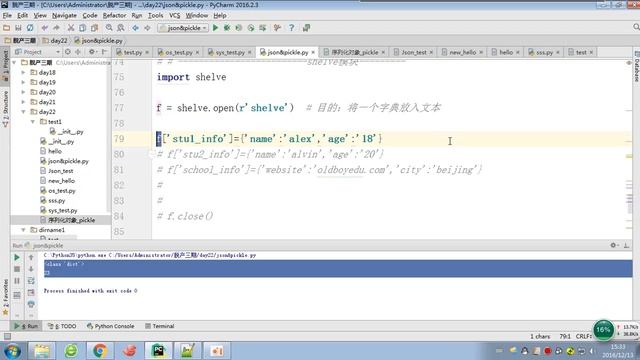Image resolution: width=640 pixels, height=360 pixels.
Task: Open help with the question mark icon
Action: click(x=291, y=28)
